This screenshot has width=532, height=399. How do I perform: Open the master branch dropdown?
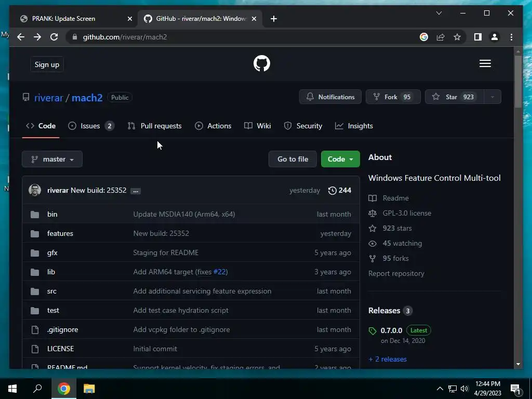[x=52, y=159]
